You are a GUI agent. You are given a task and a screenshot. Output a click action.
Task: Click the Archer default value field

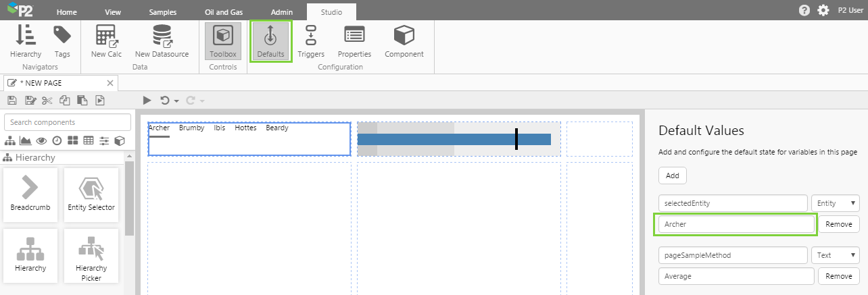[736, 224]
